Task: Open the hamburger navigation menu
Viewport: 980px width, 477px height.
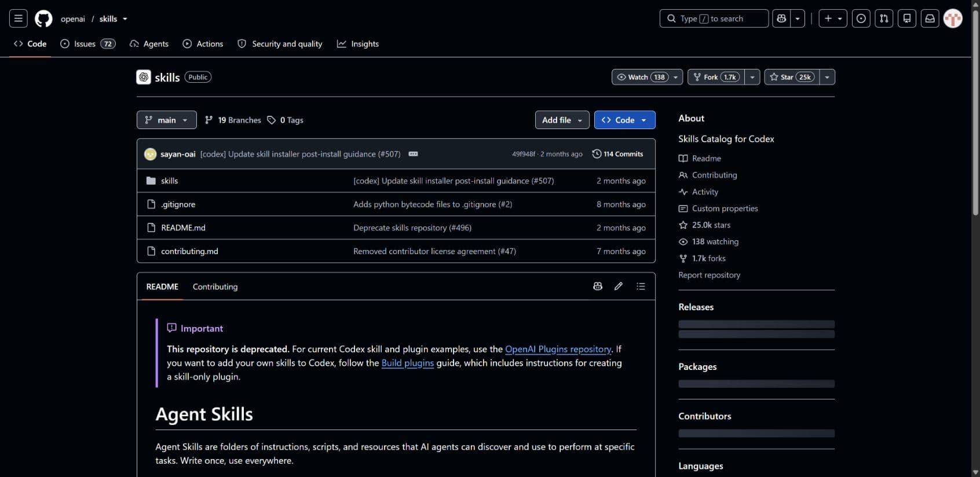Action: pos(19,19)
